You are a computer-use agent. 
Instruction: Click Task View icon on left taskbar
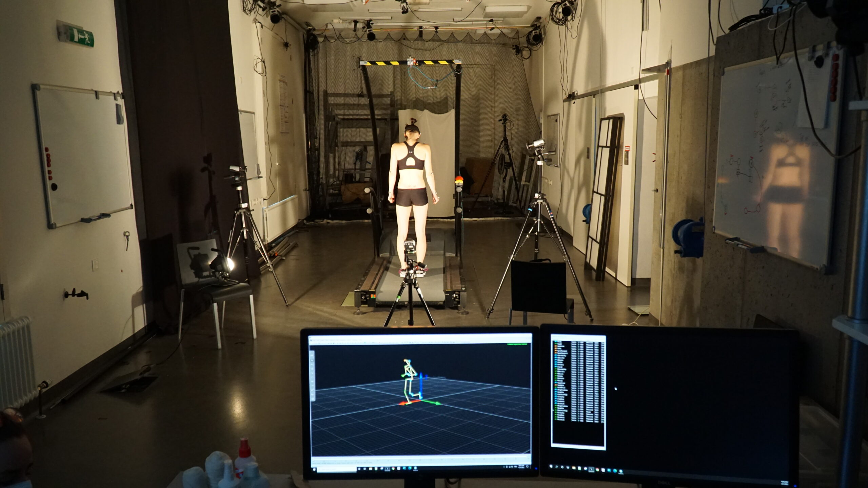coord(364,469)
